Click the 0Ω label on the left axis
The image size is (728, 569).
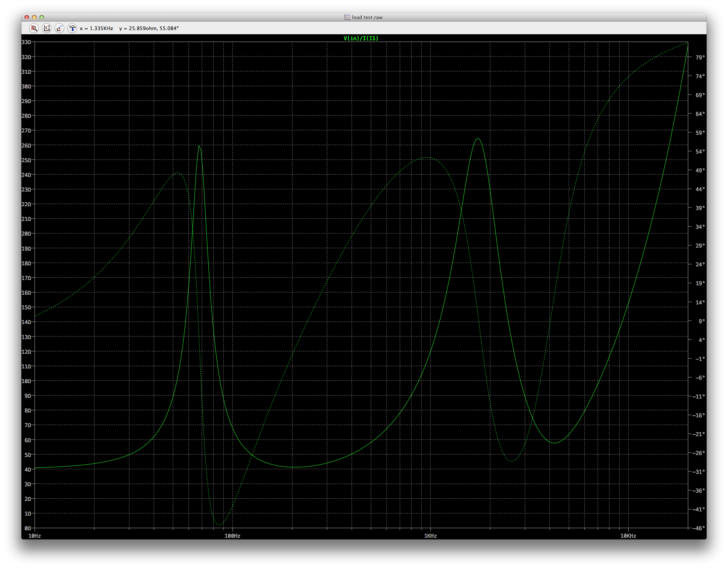[28, 528]
